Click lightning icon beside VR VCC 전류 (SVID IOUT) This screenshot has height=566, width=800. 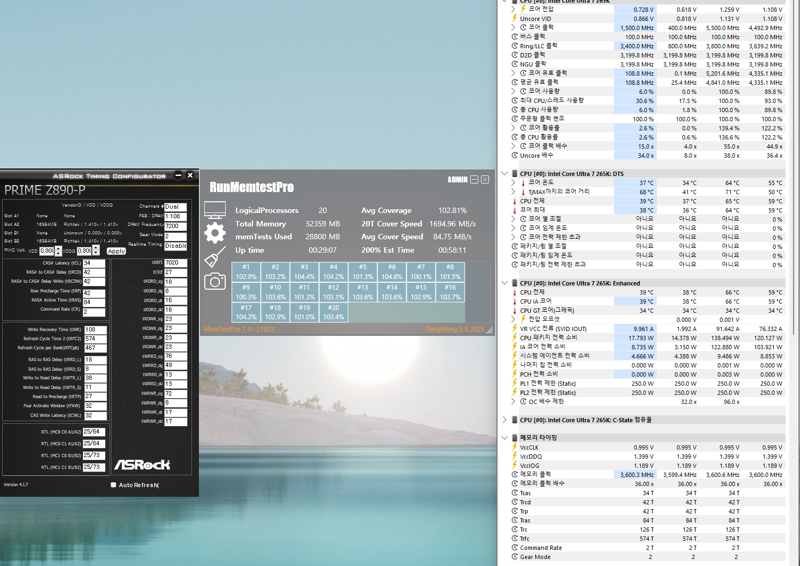pyautogui.click(x=515, y=329)
